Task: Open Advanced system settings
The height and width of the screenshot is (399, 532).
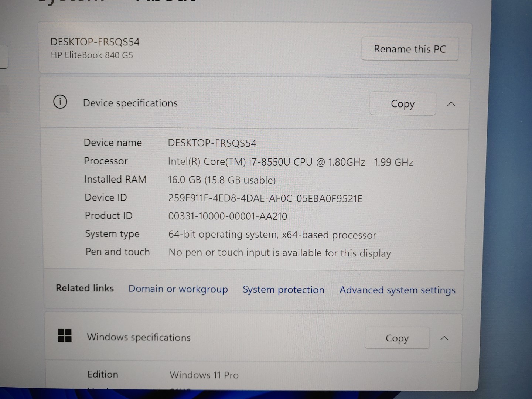Action: click(x=398, y=290)
